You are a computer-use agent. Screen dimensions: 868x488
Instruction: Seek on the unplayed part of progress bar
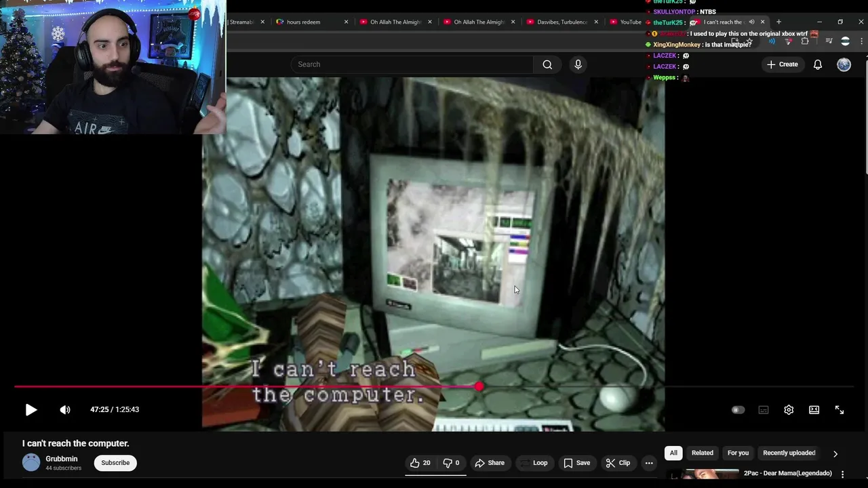click(x=668, y=386)
